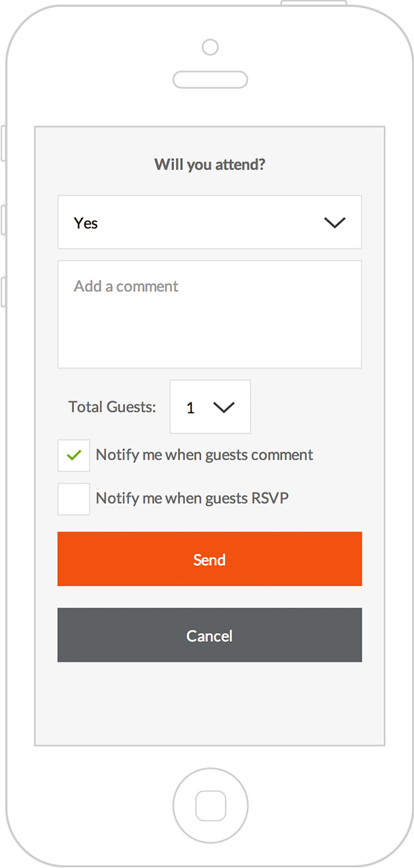Click the "Will you attend?" heading
414x868 pixels.
pos(209,164)
